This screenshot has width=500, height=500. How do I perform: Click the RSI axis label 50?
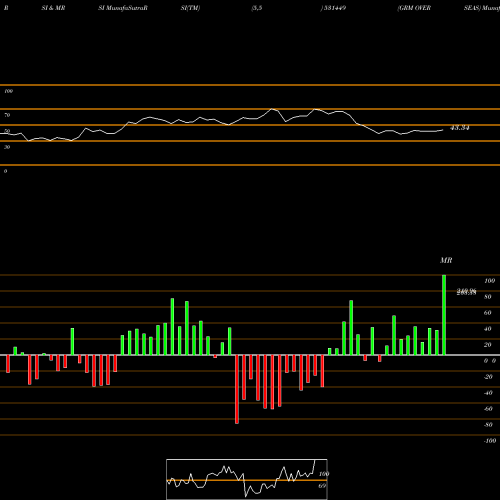[7, 131]
